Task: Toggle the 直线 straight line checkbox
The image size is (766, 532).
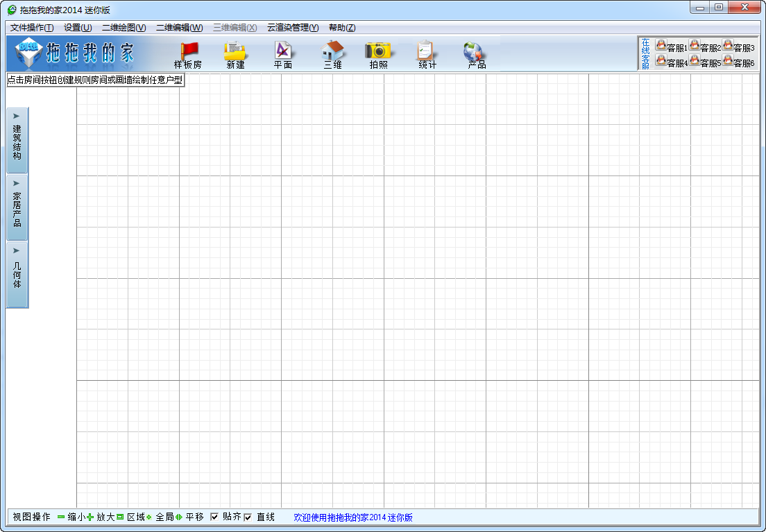Action: point(248,517)
